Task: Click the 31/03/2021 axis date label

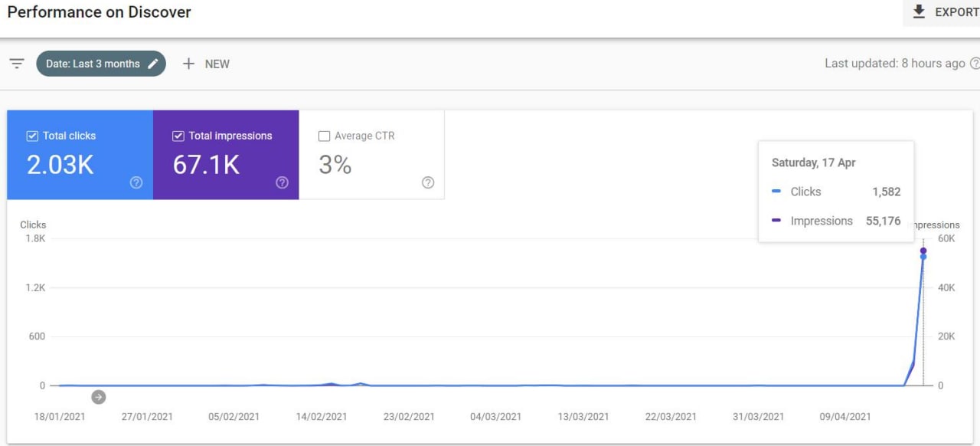Action: coord(758,417)
